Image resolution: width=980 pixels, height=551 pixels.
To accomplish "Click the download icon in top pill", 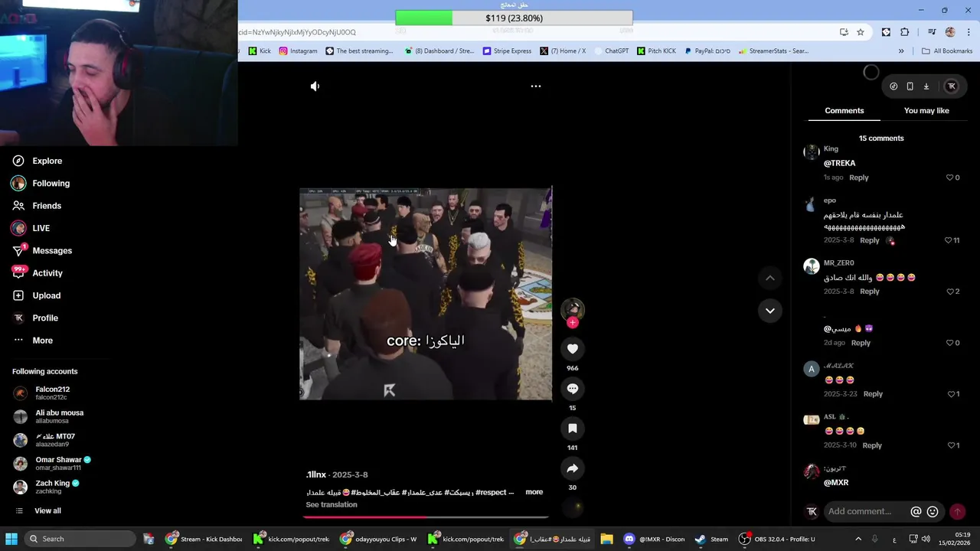I will 926,86.
